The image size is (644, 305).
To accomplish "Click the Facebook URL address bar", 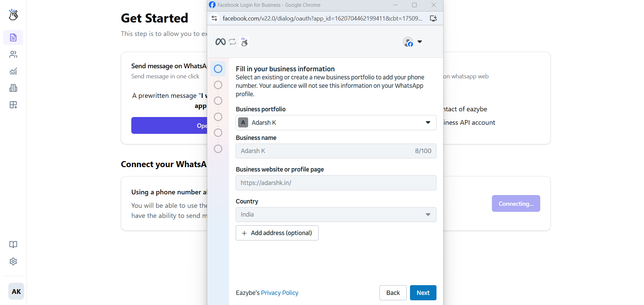I will (322, 18).
